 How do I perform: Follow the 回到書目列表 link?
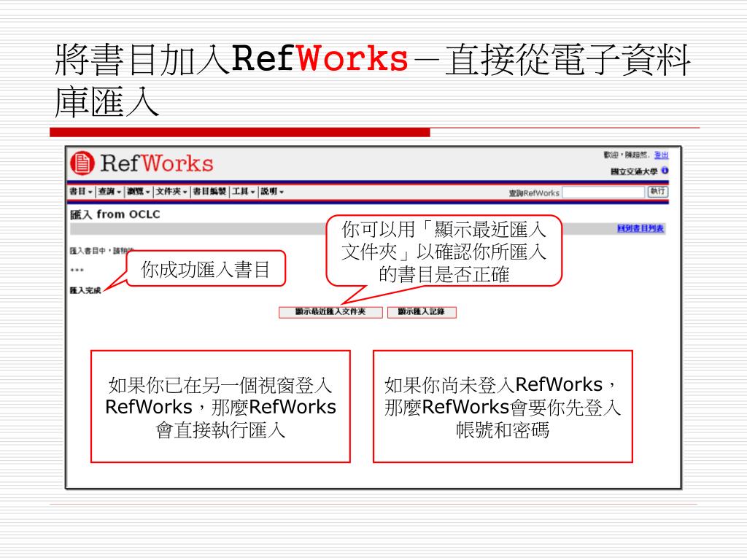click(x=640, y=228)
